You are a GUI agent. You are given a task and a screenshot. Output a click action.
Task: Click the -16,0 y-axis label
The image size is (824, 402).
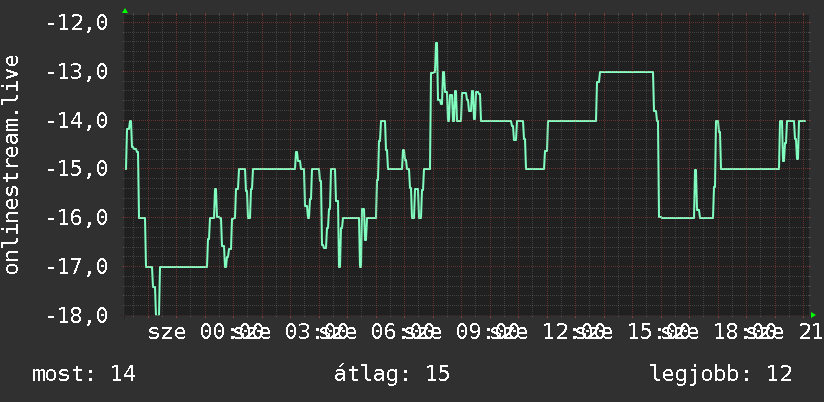tap(77, 218)
